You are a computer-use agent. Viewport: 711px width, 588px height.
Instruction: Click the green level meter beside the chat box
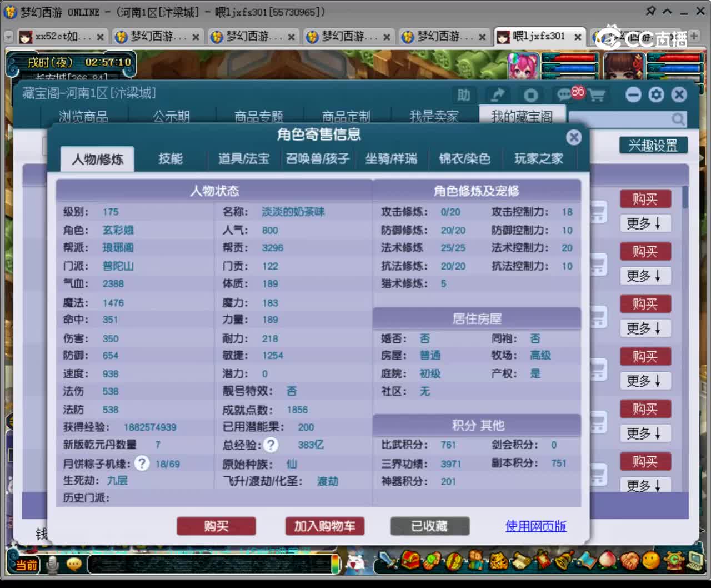click(x=336, y=564)
